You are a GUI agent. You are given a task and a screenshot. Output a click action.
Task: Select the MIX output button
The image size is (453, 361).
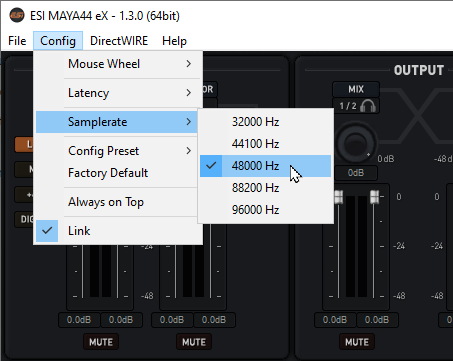click(x=356, y=89)
